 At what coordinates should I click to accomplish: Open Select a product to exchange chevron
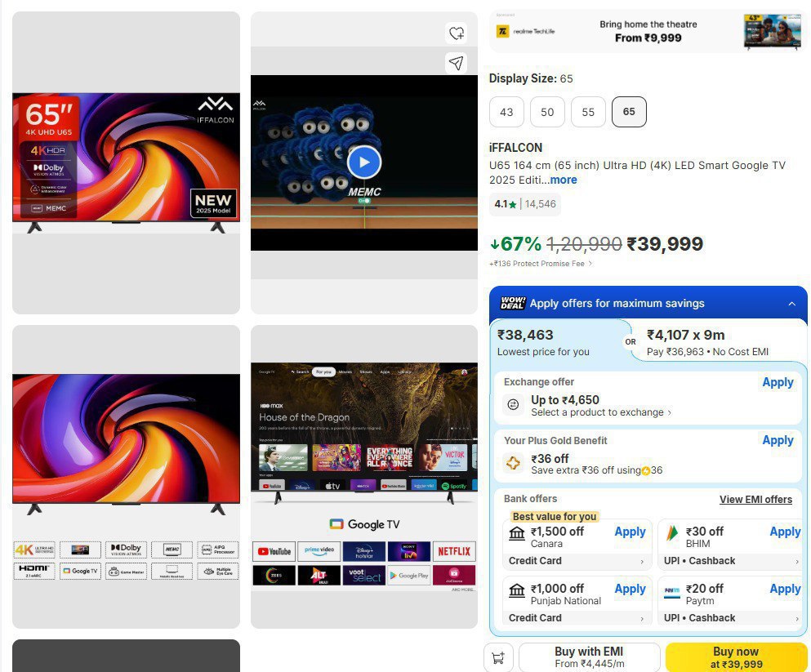pyautogui.click(x=669, y=412)
